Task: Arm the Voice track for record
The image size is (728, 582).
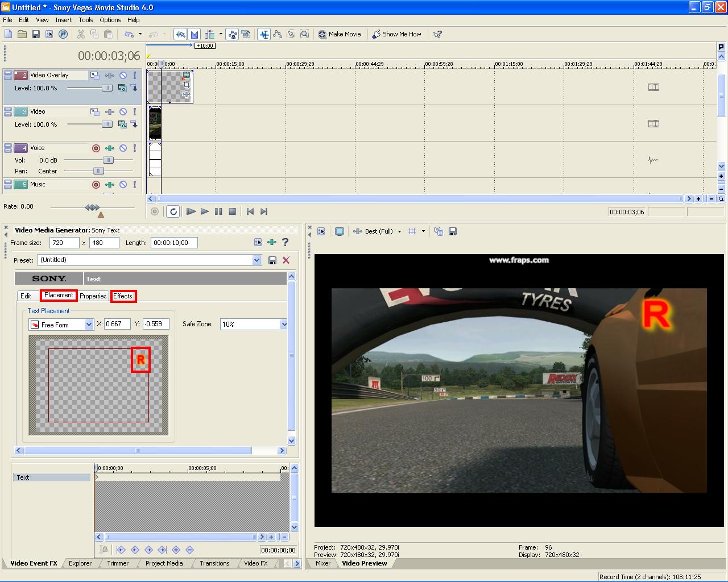Action: pyautogui.click(x=96, y=148)
